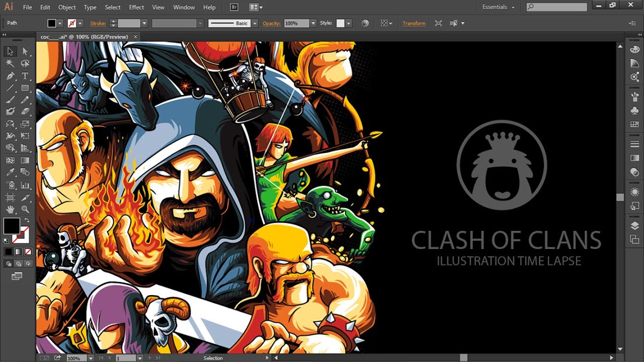Set paint mode to Color
The width and height of the screenshot is (644, 362).
click(9, 251)
